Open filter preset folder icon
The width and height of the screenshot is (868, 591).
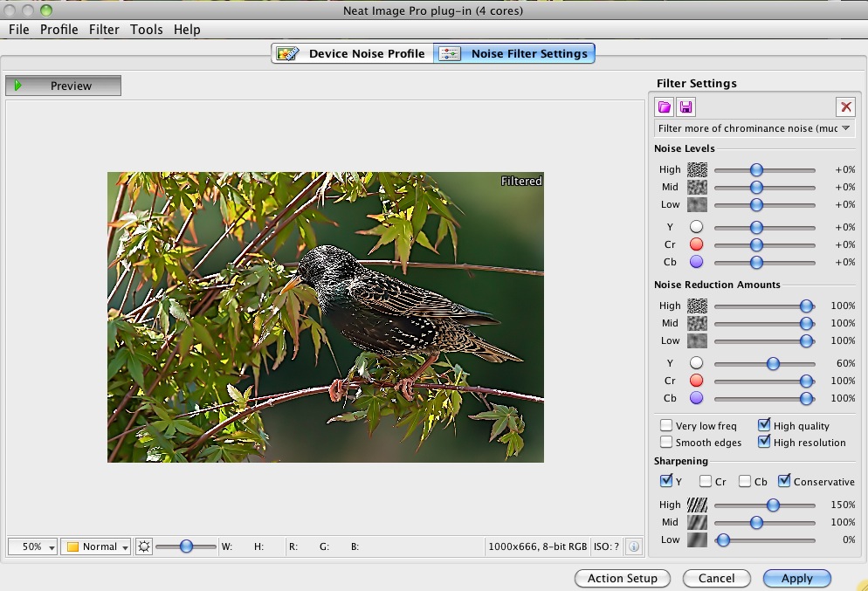[664, 107]
